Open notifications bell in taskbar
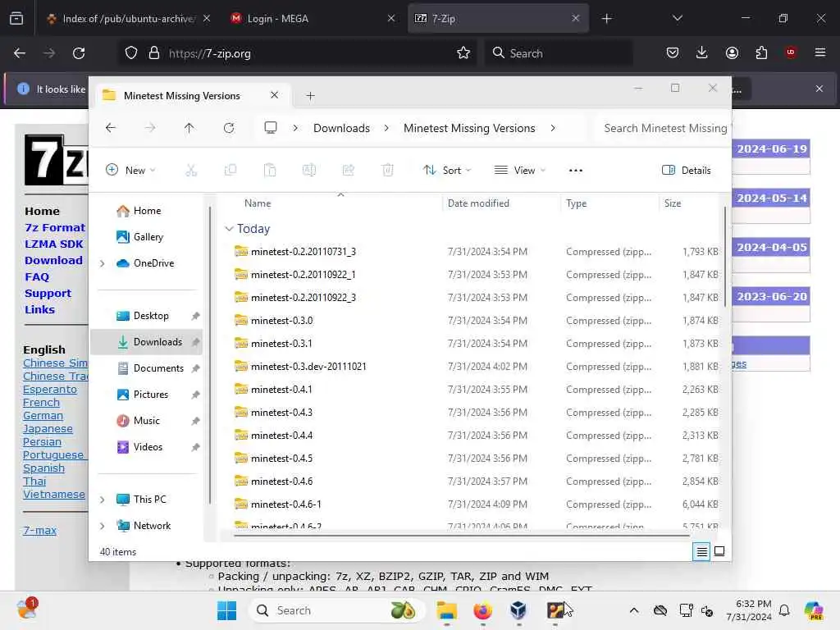The image size is (840, 630). (784, 610)
